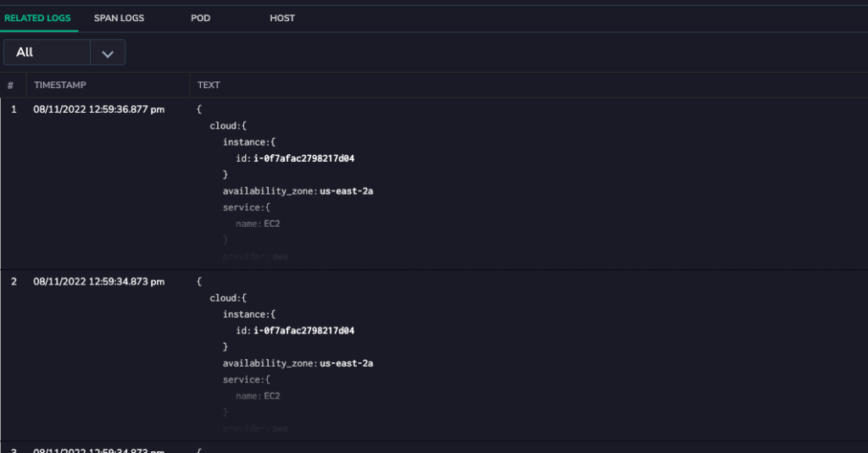Open the Host tab
This screenshot has width=868, height=453.
pos(282,19)
